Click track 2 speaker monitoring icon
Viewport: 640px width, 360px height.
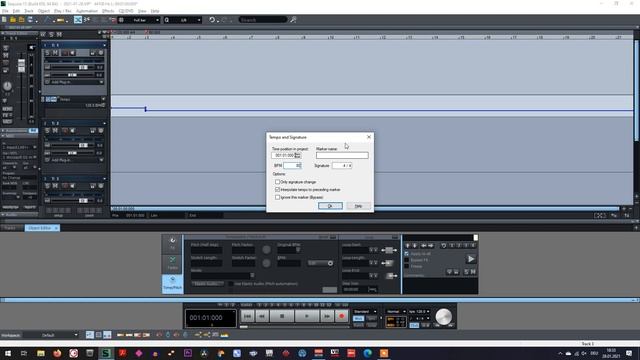click(x=72, y=131)
